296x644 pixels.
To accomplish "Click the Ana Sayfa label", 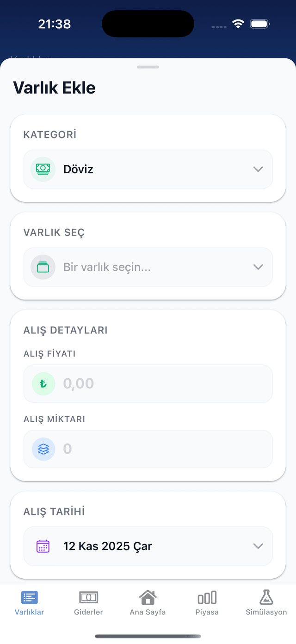I will pos(147,612).
